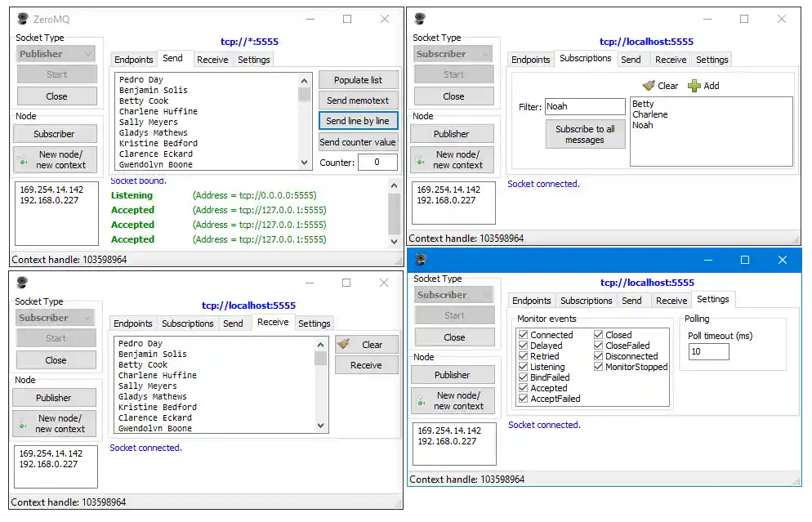Click the New node icon in the localhost Subscriptions window
The width and height of the screenshot is (812, 522).
[420, 159]
